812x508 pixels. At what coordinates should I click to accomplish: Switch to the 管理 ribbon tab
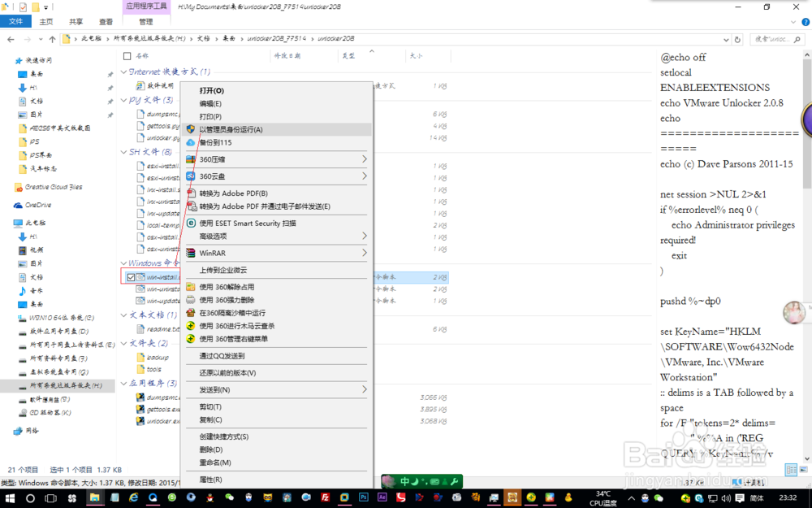point(146,21)
